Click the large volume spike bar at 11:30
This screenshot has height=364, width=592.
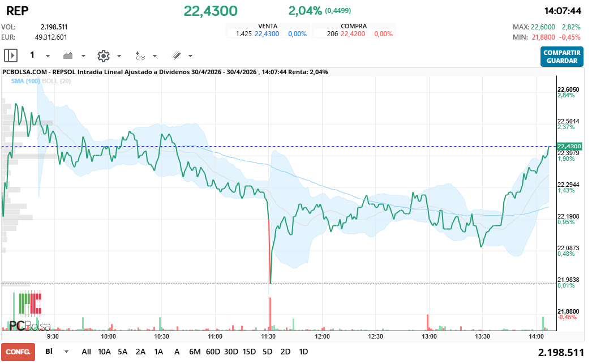271,314
